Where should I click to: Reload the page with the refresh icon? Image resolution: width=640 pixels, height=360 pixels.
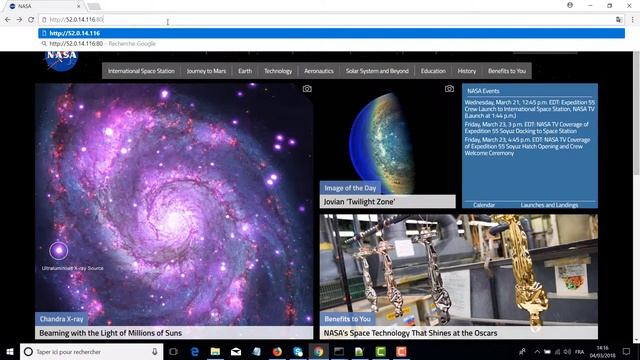(31, 19)
